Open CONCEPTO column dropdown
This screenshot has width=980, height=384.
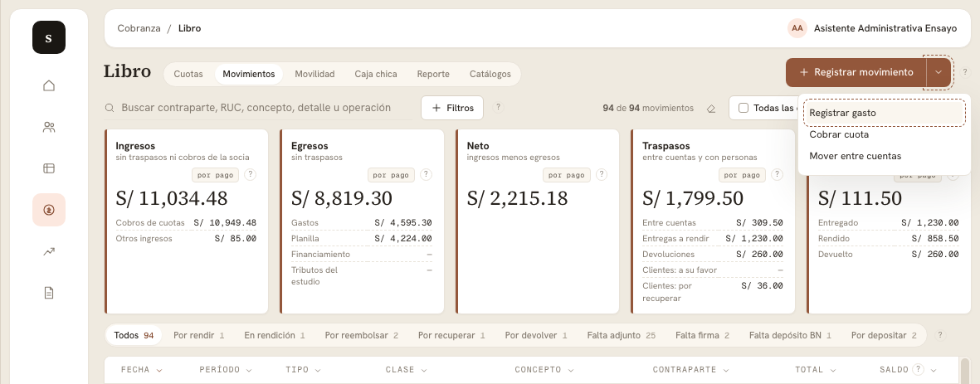point(570,370)
